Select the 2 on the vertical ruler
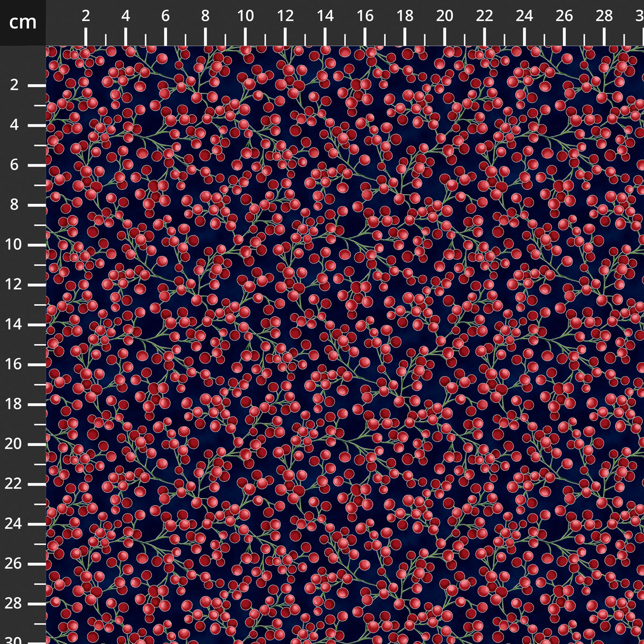This screenshot has height=644, width=644. click(x=14, y=85)
